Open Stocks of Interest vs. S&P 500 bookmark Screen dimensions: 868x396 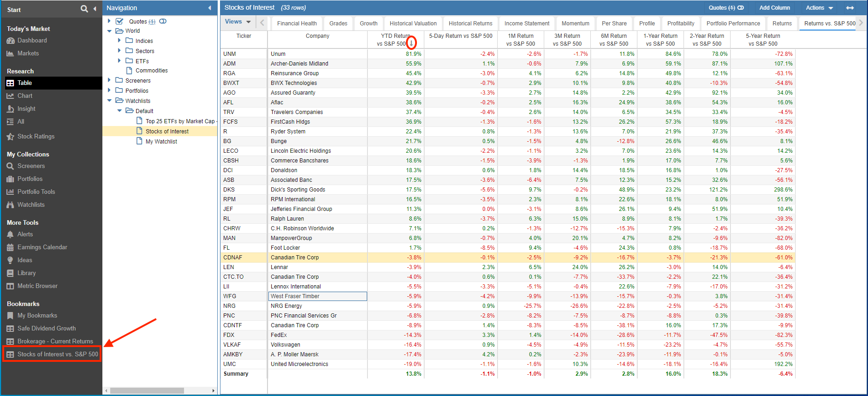click(x=51, y=354)
